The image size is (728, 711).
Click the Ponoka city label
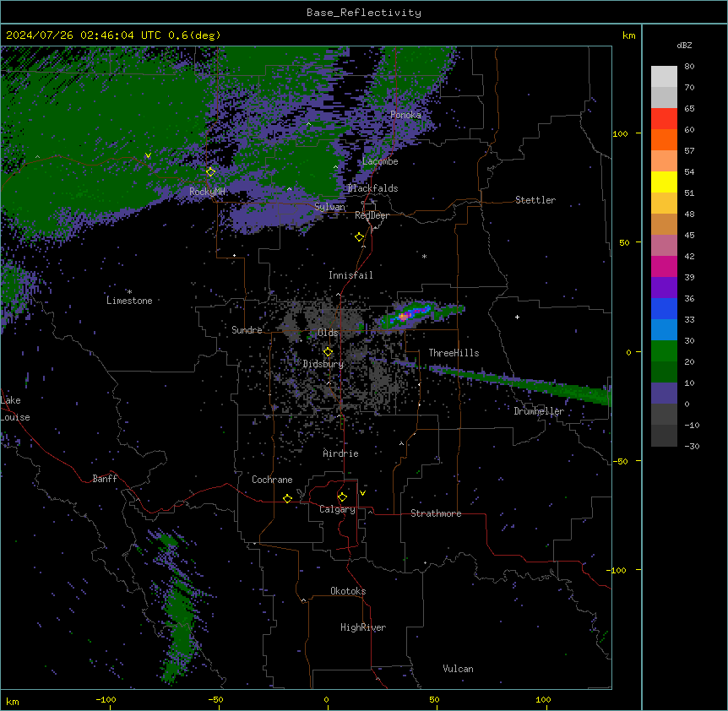click(405, 115)
